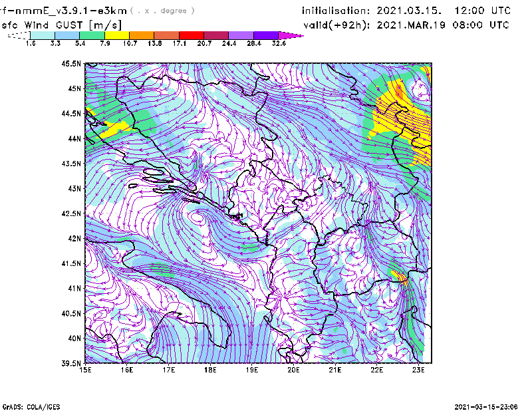Click the 21E longitude label
532x411 pixels.
point(335,370)
